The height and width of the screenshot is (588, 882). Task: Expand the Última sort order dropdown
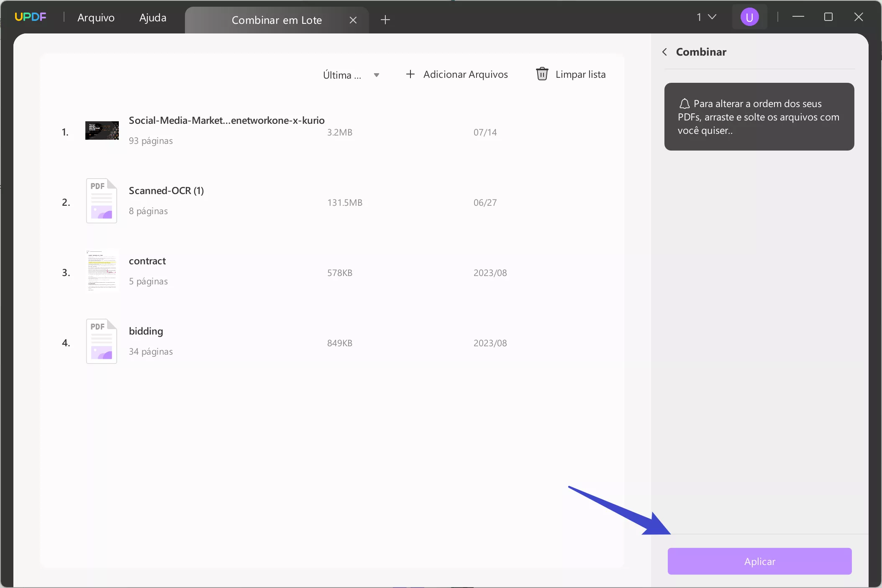tap(342, 75)
